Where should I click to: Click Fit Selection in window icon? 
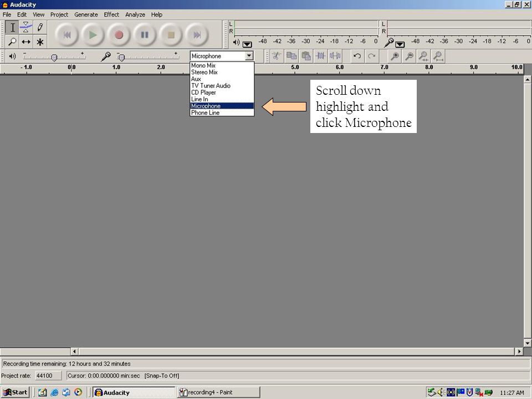pos(424,56)
